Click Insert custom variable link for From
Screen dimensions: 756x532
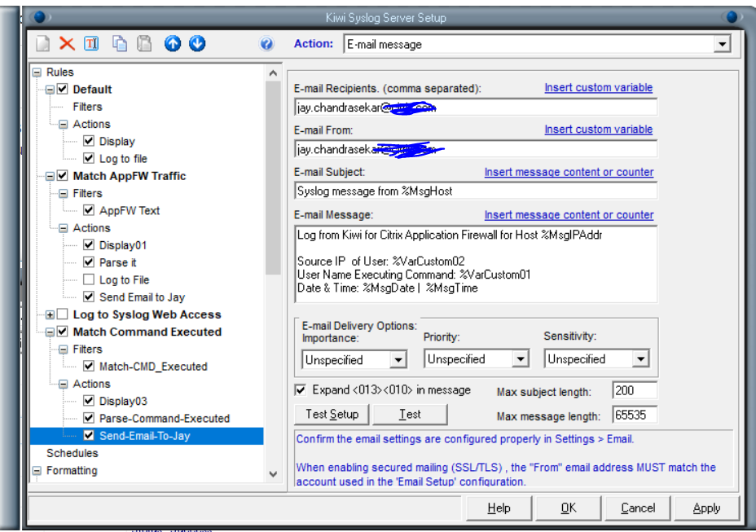coord(598,130)
